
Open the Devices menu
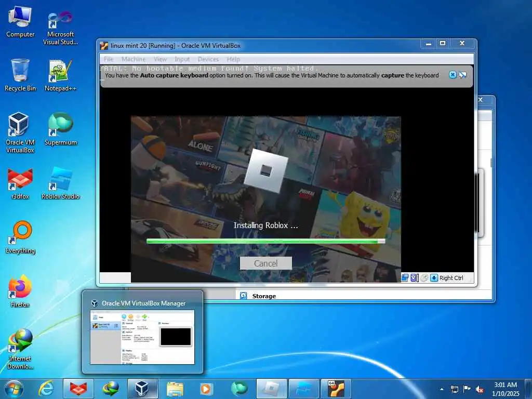click(x=208, y=59)
